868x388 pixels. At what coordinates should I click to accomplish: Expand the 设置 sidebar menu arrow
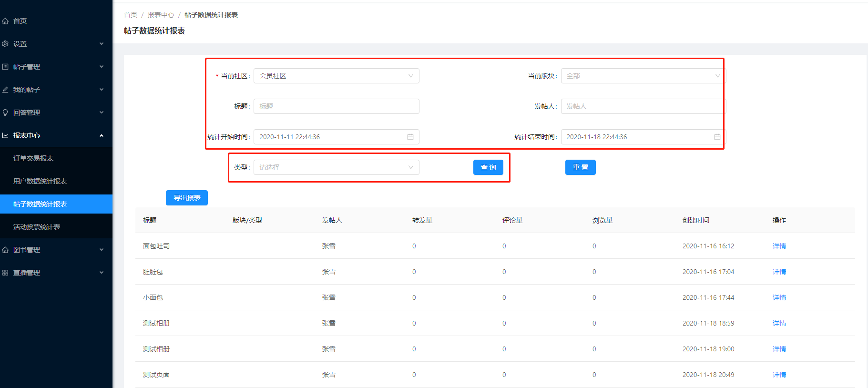click(x=102, y=44)
